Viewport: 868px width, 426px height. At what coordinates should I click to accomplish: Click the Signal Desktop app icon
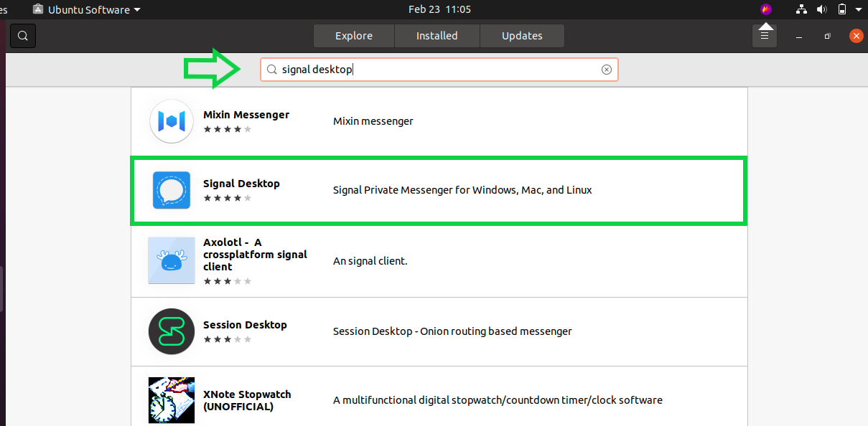click(172, 190)
